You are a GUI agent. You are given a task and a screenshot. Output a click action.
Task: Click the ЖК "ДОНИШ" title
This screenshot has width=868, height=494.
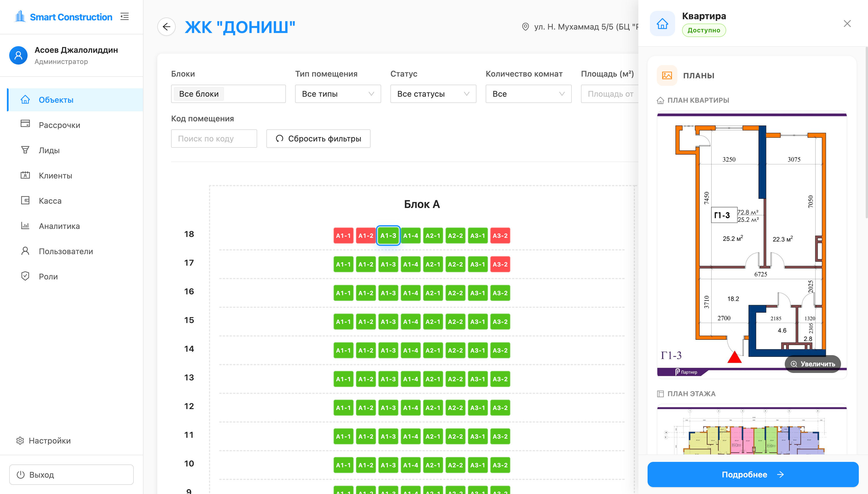(x=240, y=27)
